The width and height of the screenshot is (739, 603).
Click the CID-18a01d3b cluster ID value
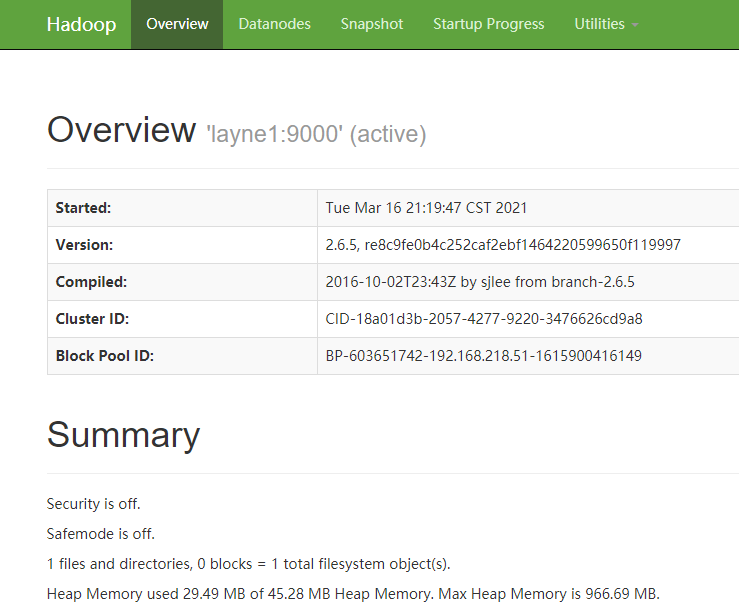coord(484,319)
